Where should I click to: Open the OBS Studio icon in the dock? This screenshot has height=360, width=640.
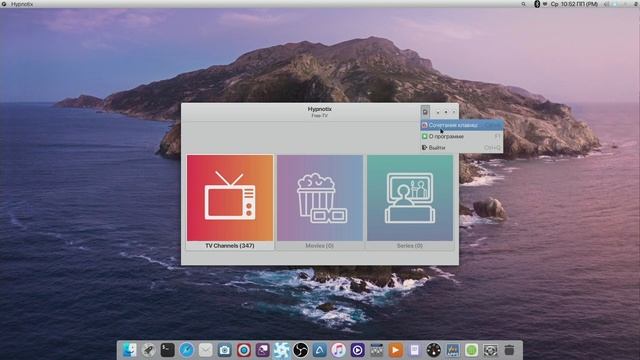tap(300, 350)
